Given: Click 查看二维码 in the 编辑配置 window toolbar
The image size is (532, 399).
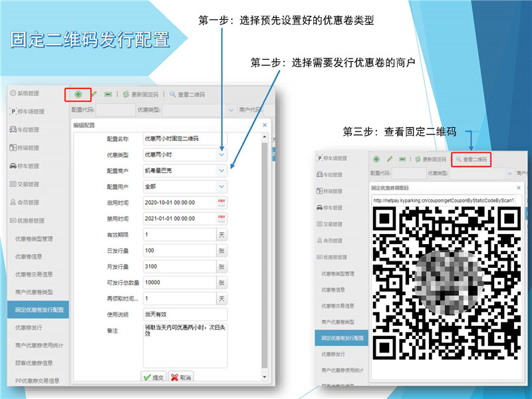Looking at the screenshot, I should coord(188,94).
